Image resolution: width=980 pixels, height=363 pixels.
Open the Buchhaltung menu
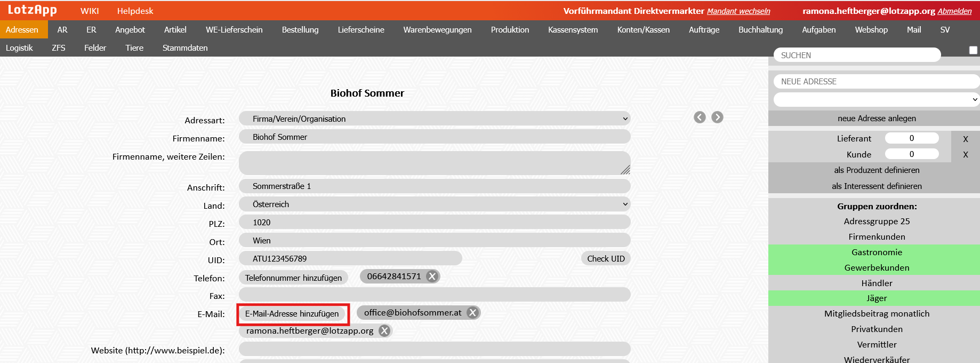pos(760,30)
